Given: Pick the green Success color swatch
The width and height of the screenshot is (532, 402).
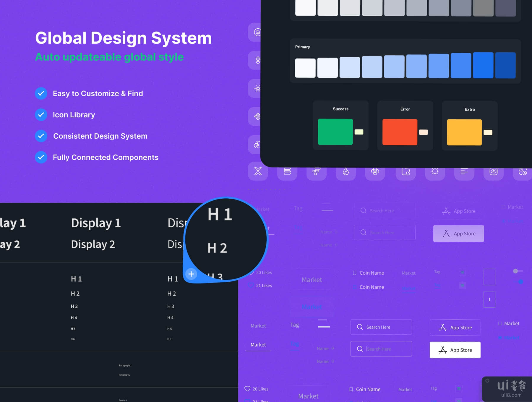Looking at the screenshot, I should 335,132.
